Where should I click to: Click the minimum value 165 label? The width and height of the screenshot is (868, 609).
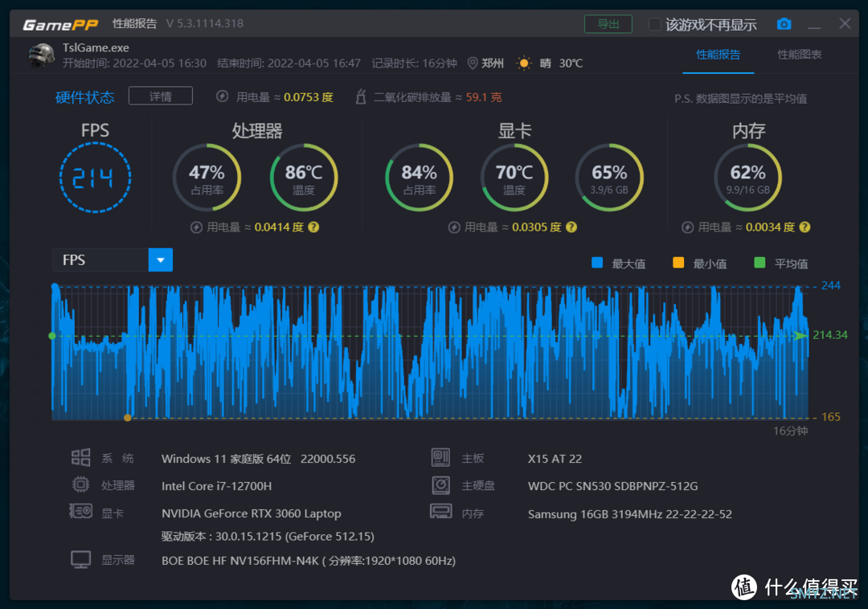point(831,416)
